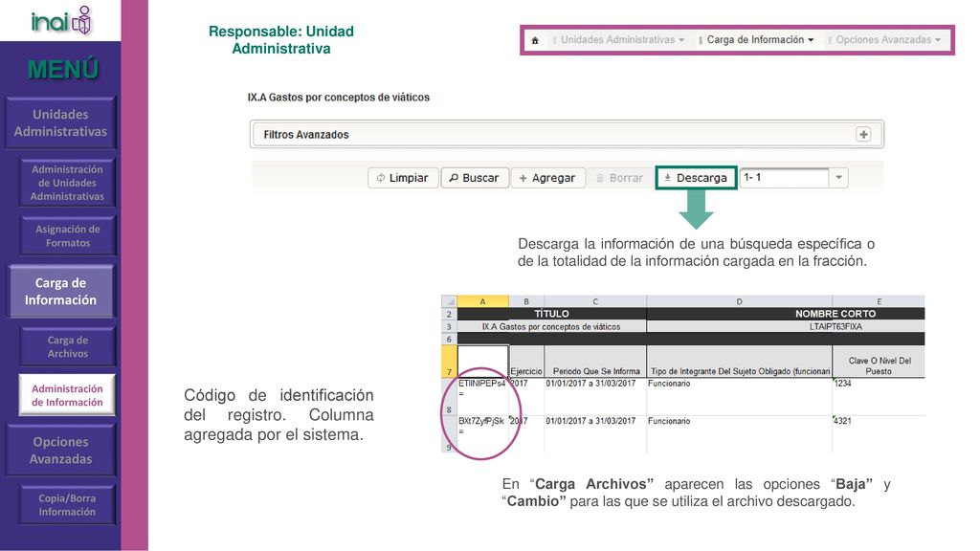Image resolution: width=980 pixels, height=551 pixels.
Task: Select Administración de Información sidebar item
Action: pyautogui.click(x=67, y=395)
